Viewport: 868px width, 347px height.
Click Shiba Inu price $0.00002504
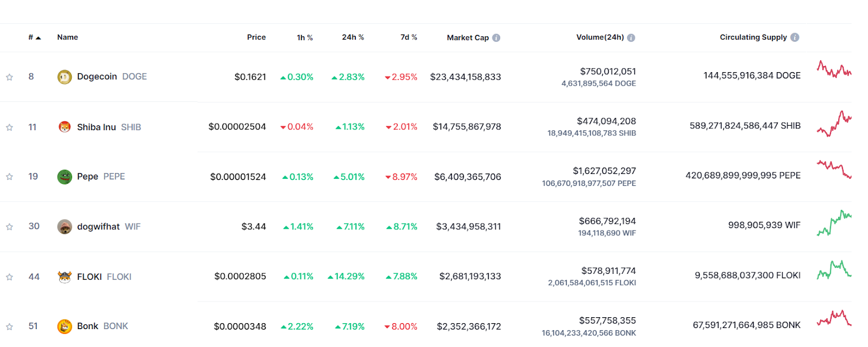pos(237,127)
